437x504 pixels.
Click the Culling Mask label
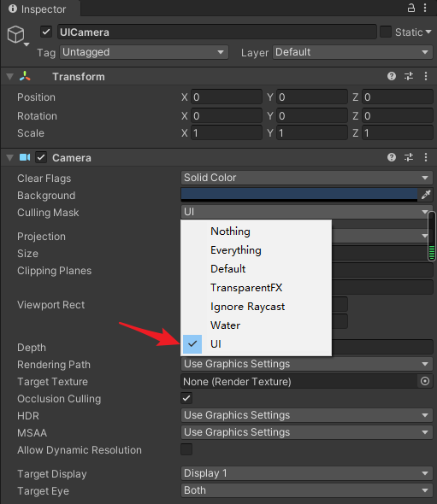[x=48, y=212]
